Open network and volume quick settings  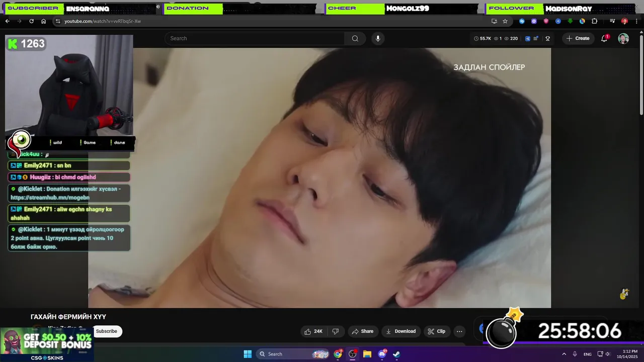[x=604, y=354]
